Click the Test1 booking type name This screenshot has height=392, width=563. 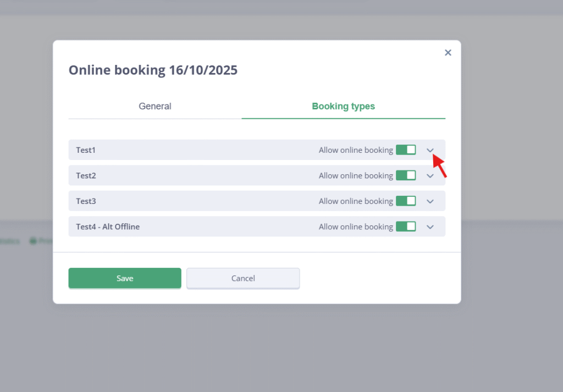(86, 150)
